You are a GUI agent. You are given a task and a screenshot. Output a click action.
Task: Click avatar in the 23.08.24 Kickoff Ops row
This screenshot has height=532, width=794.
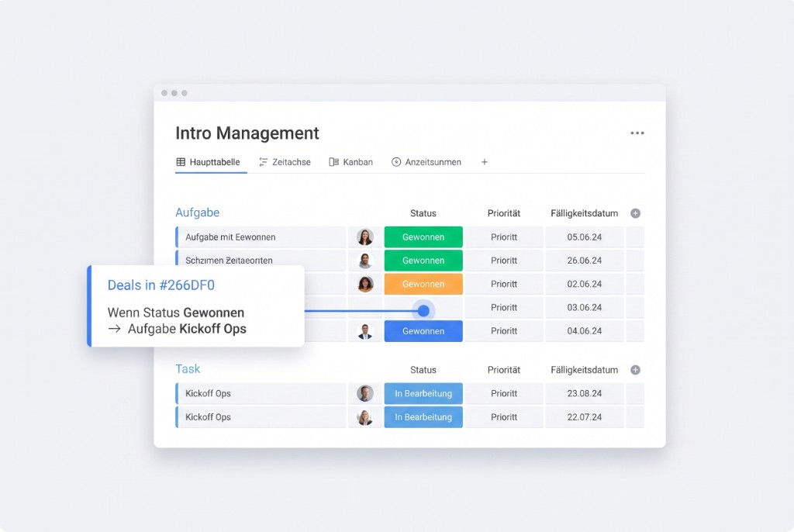(x=364, y=393)
